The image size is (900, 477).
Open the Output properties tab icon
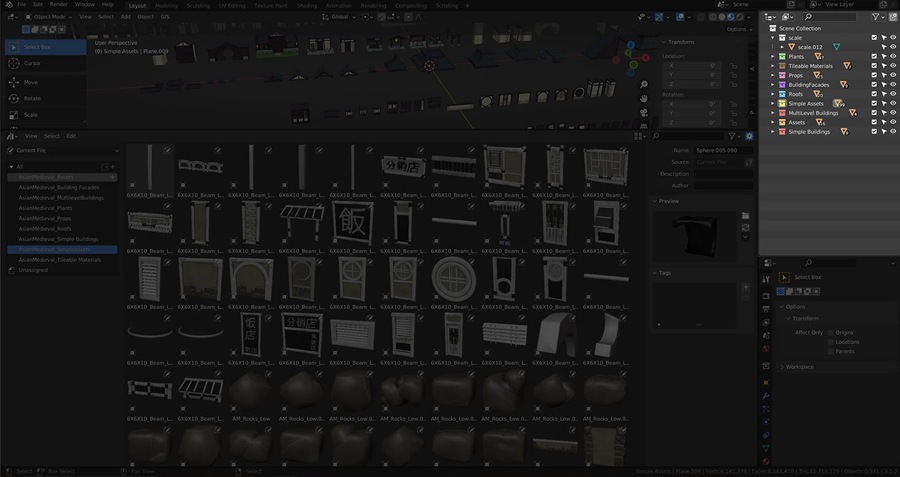pyautogui.click(x=766, y=309)
